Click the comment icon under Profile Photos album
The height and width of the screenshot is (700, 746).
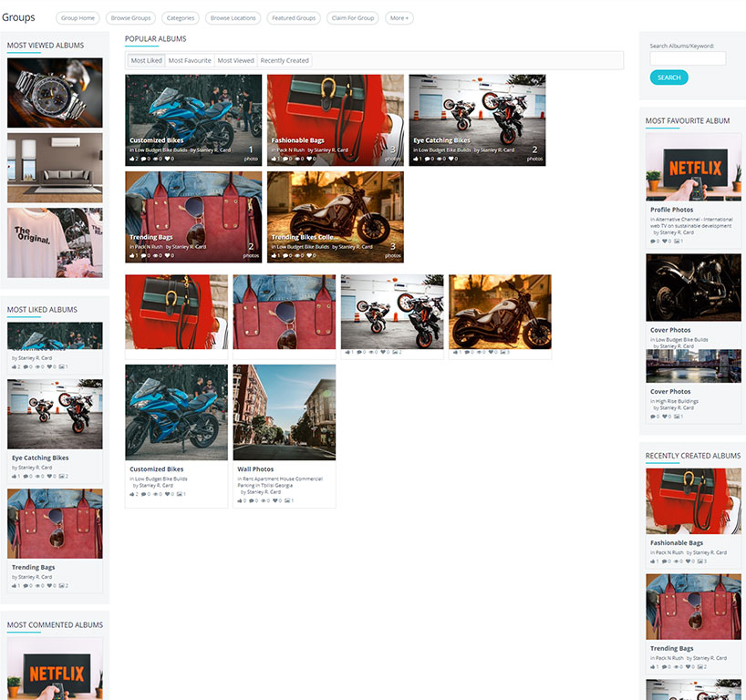coord(653,242)
